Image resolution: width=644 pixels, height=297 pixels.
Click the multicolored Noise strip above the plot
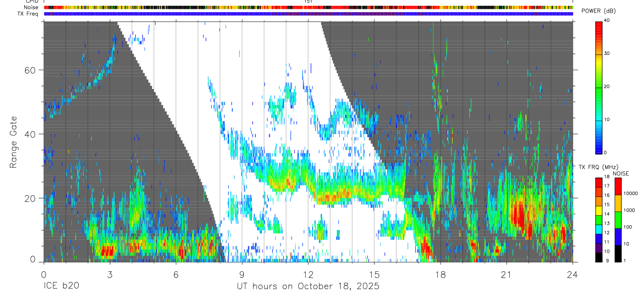coord(308,7)
